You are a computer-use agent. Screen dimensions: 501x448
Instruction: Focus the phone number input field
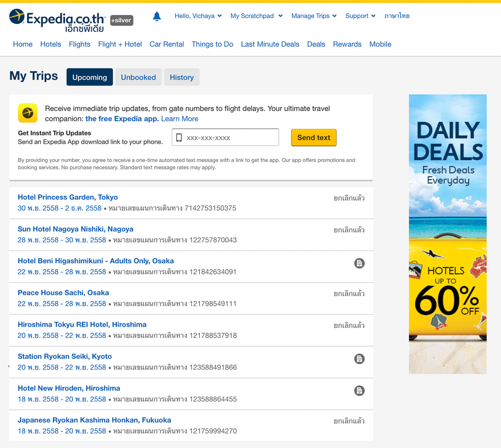[225, 137]
